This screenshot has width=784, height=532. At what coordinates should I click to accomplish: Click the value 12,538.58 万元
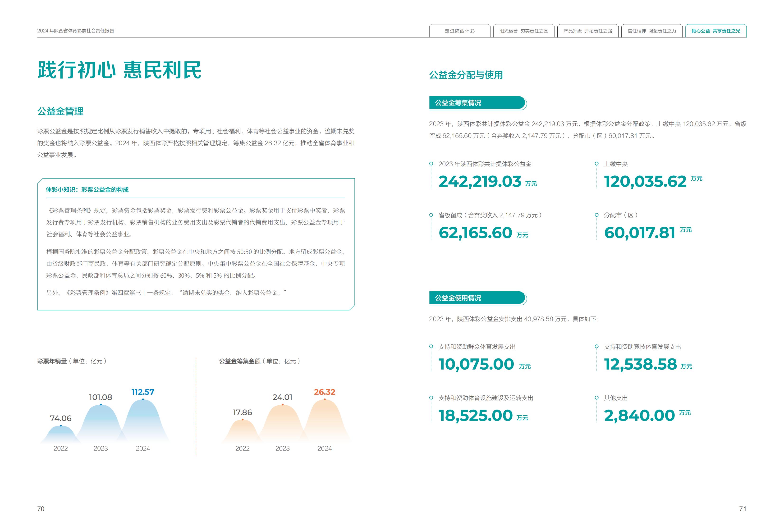point(648,364)
